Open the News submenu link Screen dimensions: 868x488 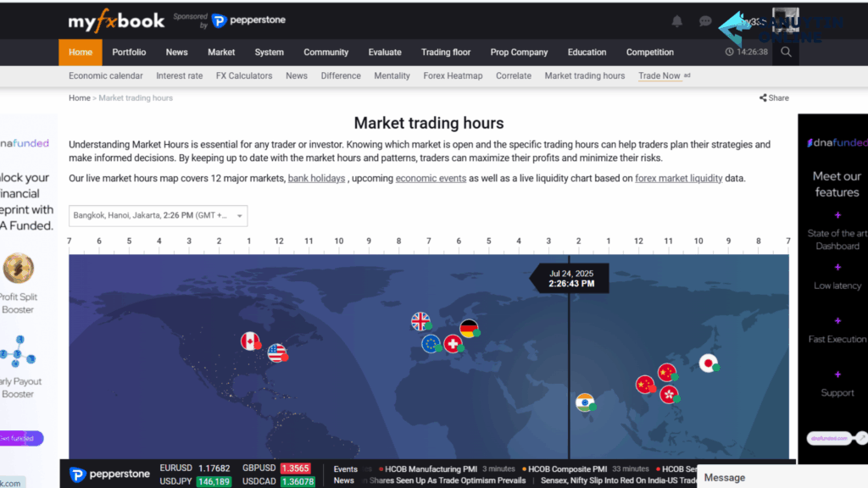297,75
